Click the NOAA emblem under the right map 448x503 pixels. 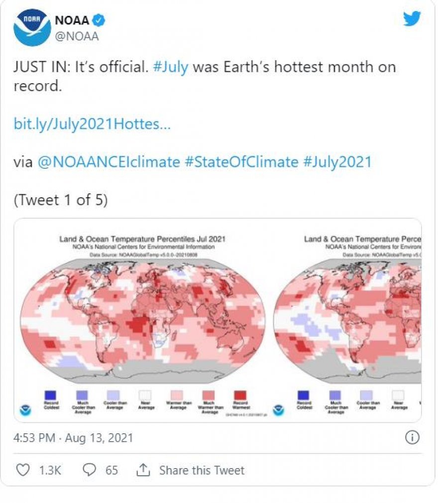tap(278, 410)
